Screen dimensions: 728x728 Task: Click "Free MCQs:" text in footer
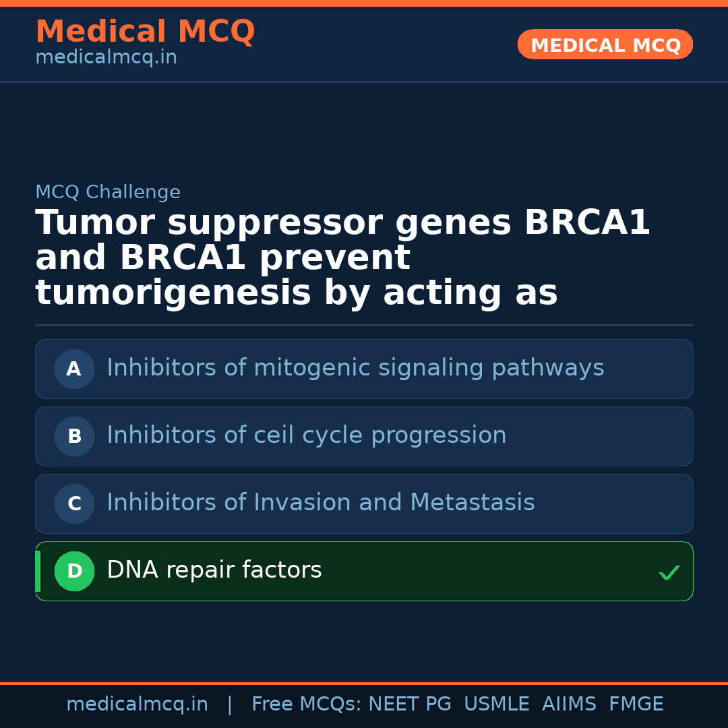[x=307, y=704]
